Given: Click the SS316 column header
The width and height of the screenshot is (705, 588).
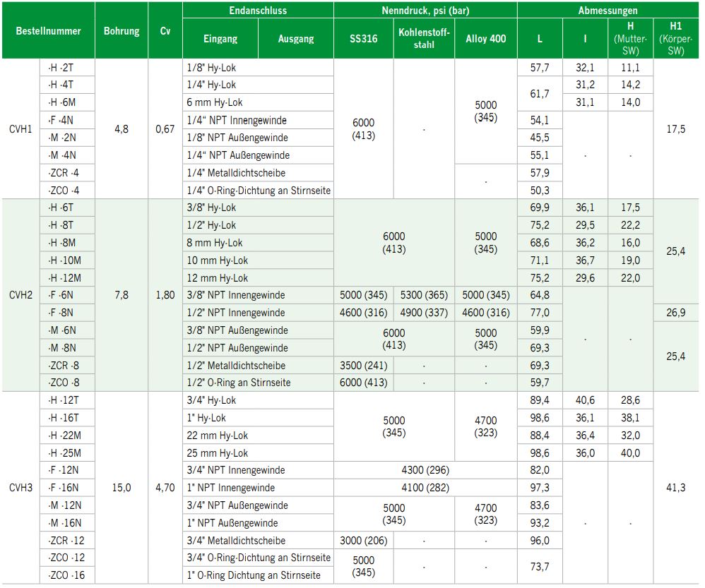Looking at the screenshot, I should point(364,39).
